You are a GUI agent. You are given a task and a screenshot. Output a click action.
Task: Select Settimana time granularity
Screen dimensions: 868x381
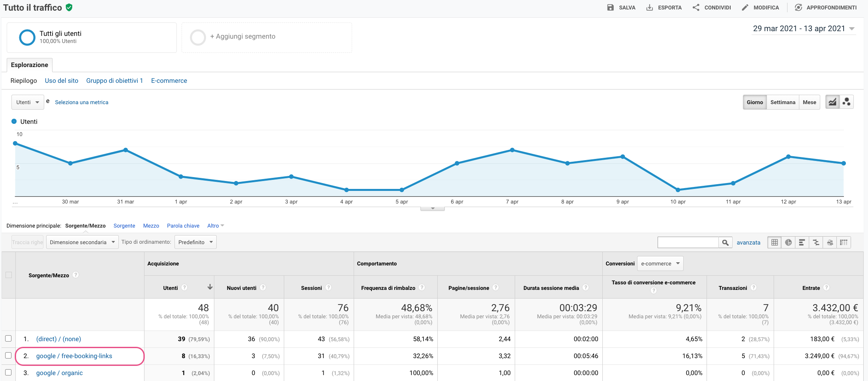[783, 102]
